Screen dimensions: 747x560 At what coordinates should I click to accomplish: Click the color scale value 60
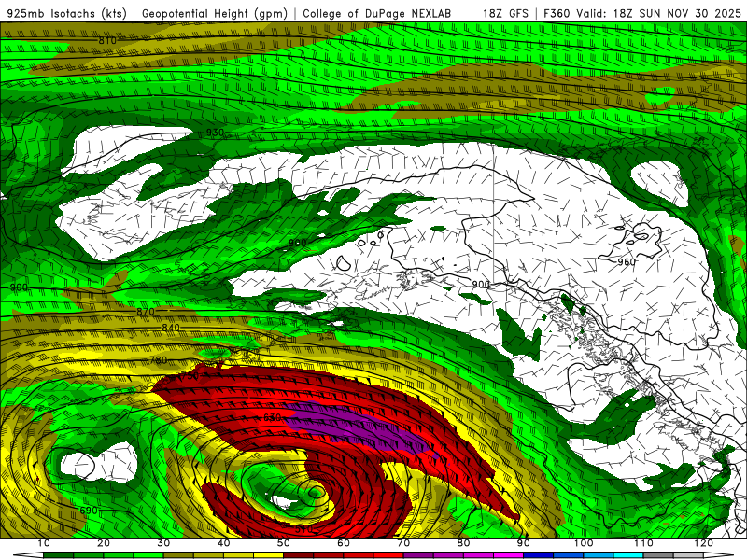click(x=344, y=543)
